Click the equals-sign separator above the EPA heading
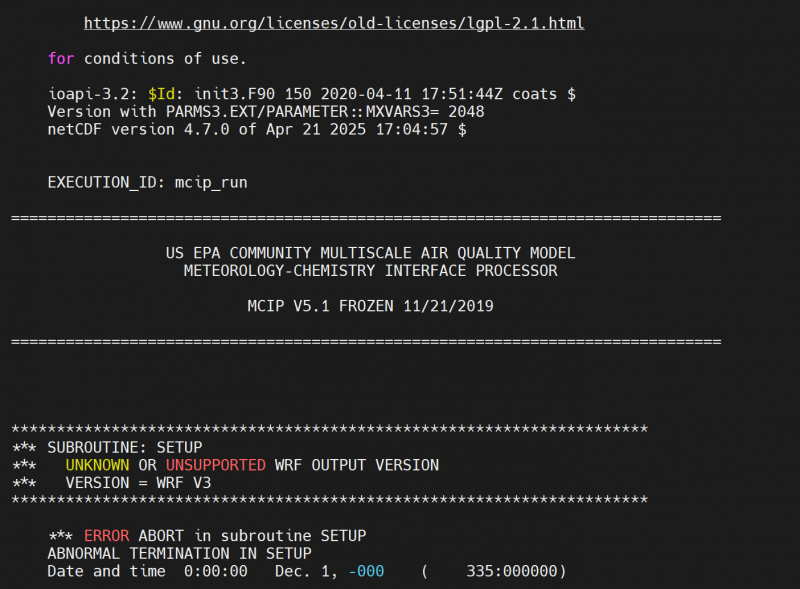800x589 pixels. [x=365, y=218]
